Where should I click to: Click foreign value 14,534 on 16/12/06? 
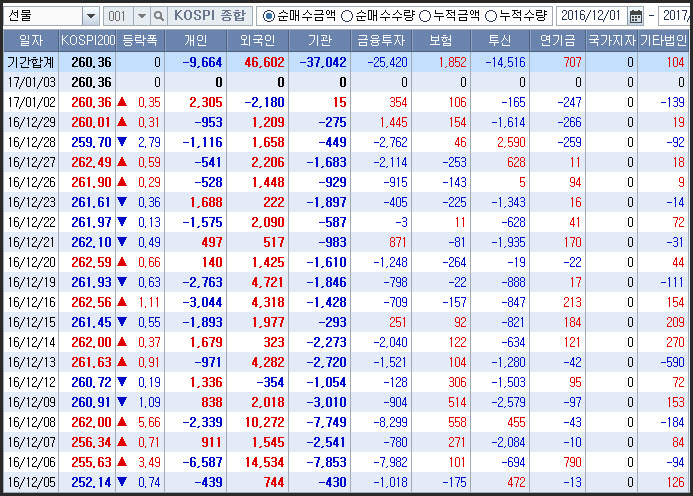point(264,462)
